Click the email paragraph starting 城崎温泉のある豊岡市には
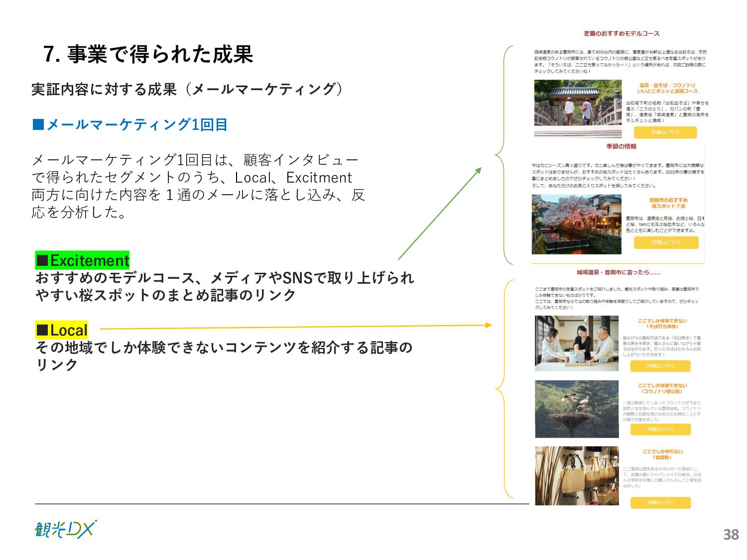This screenshot has height=560, width=747. (x=621, y=61)
